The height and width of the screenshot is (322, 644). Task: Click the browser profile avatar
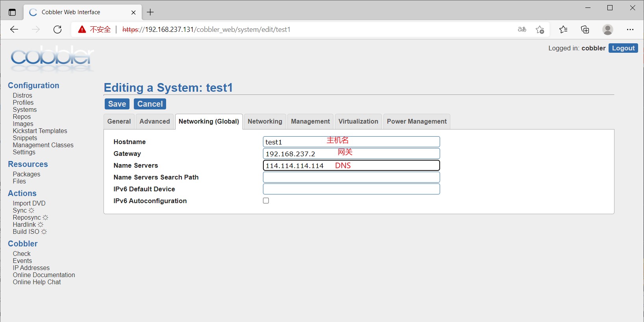pyautogui.click(x=608, y=30)
